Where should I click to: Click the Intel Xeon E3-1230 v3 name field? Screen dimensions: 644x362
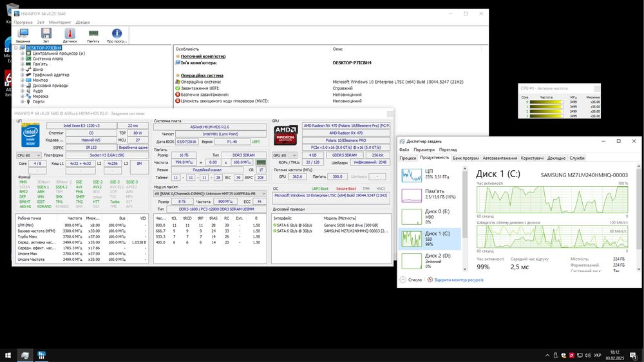81,126
